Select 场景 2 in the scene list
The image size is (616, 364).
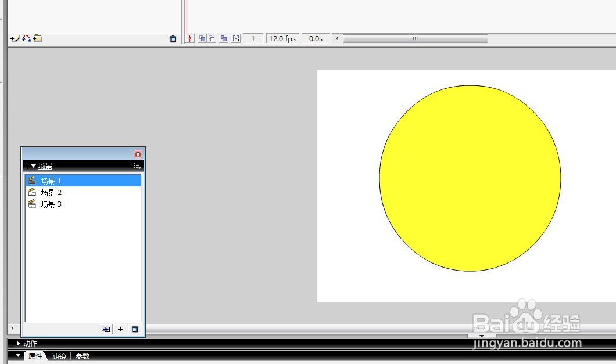tap(83, 192)
